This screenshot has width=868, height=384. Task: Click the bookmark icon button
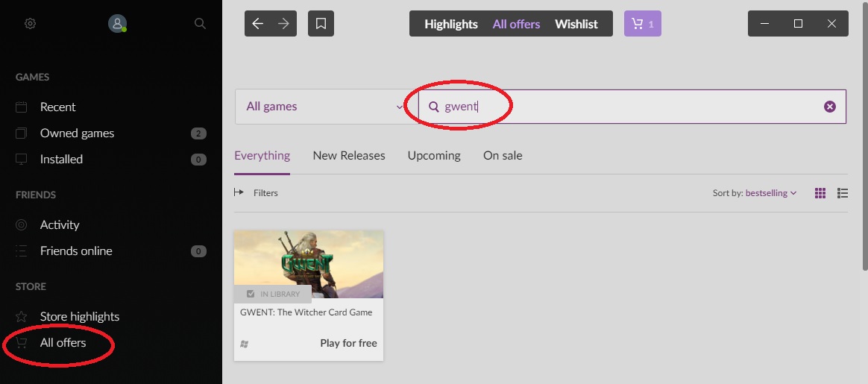(321, 24)
